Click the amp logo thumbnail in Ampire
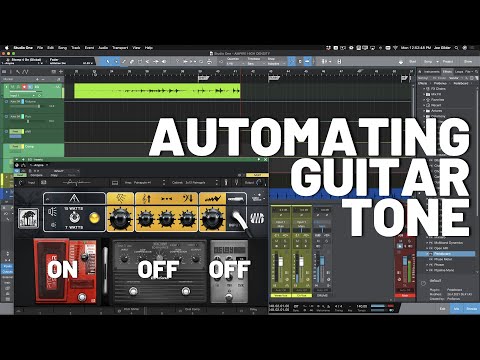Viewport: 480px width, 360px height. (28, 218)
